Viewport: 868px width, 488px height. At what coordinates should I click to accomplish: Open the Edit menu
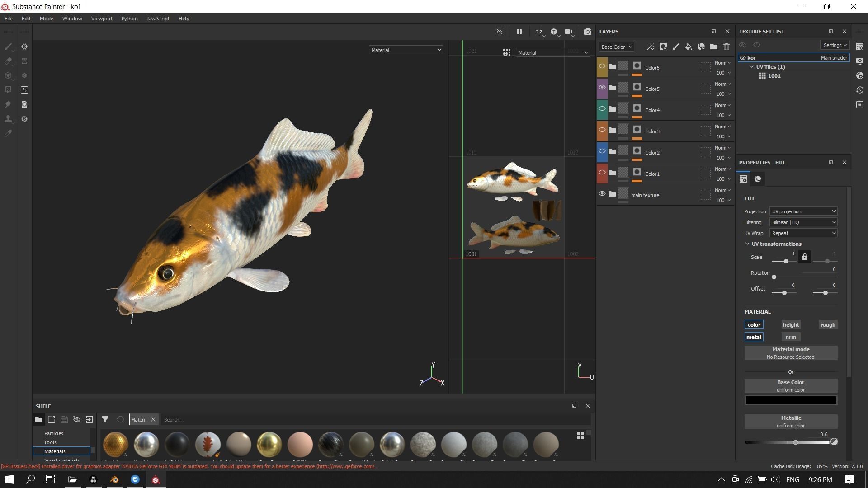[x=26, y=19]
